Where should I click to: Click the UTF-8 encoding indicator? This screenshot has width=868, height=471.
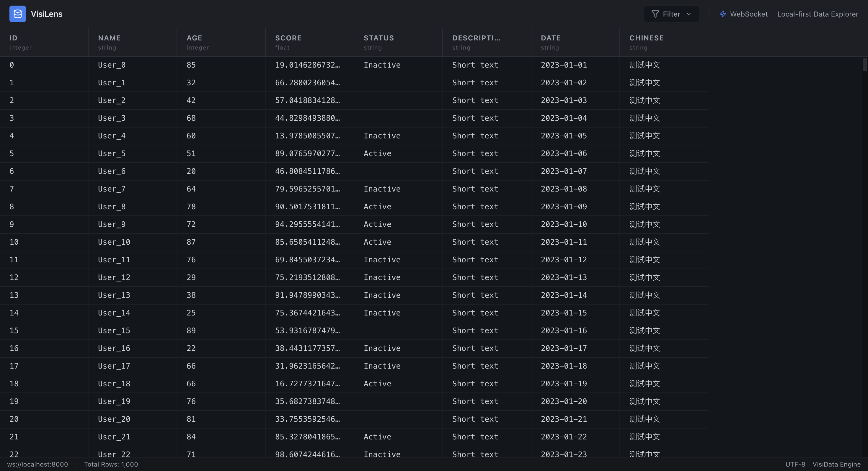(x=795, y=464)
